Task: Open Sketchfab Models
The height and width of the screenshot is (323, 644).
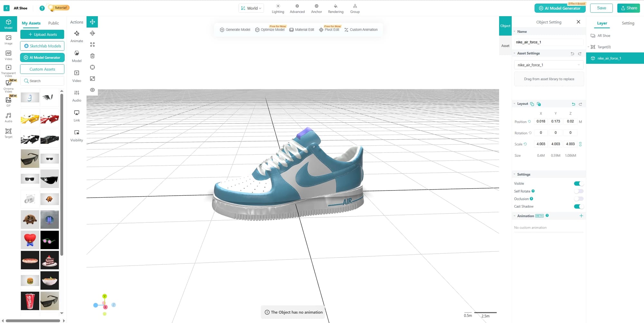Action: (42, 46)
